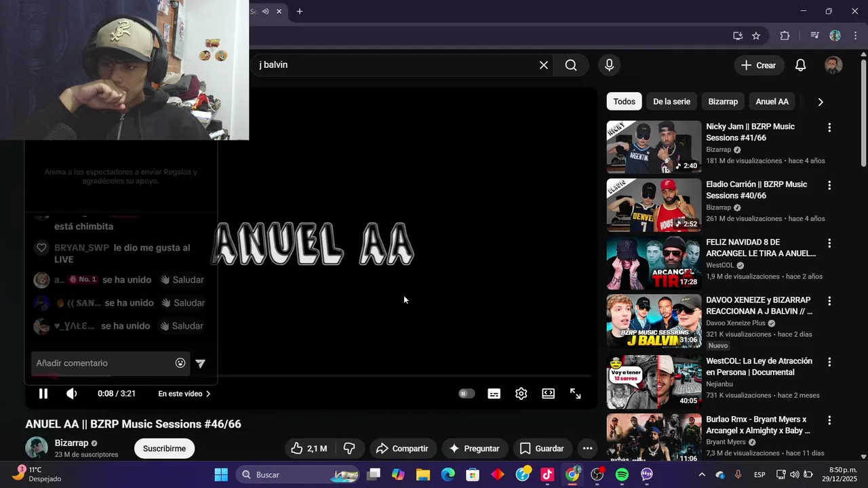Open a new browser tab
The width and height of the screenshot is (868, 488).
coord(300,12)
